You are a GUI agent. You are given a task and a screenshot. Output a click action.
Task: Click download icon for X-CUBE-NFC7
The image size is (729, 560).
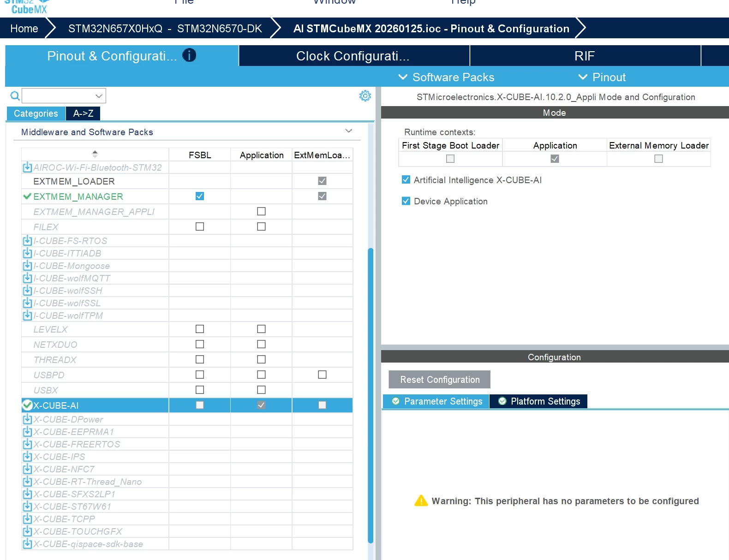27,469
